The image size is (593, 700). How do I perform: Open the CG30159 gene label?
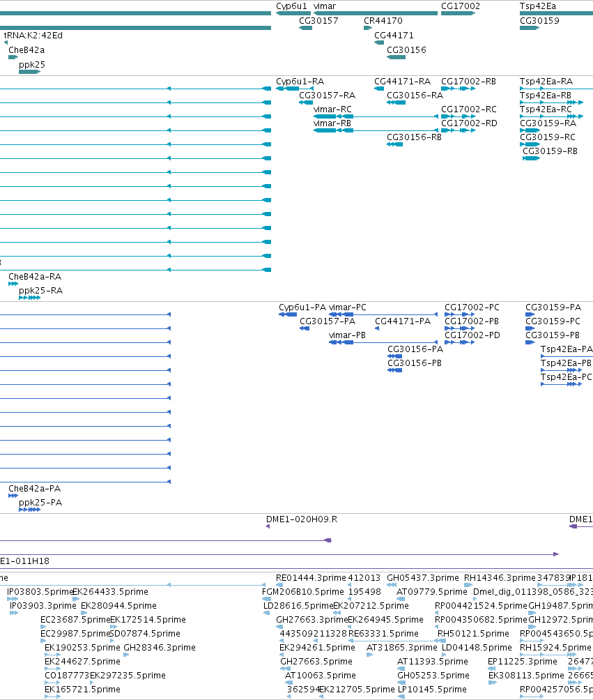click(539, 20)
